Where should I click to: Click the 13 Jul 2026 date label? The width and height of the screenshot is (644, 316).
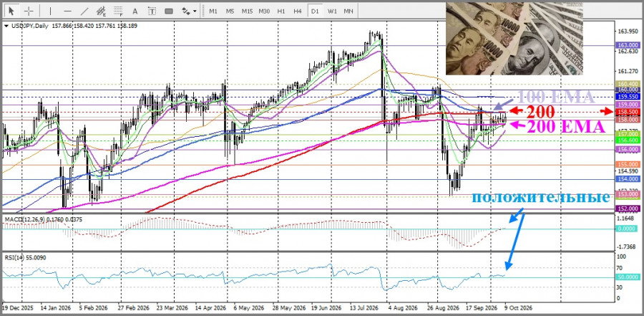[365, 307]
